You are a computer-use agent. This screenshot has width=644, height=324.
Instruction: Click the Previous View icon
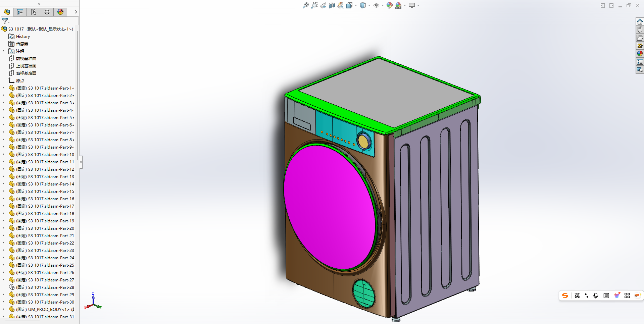coord(323,5)
